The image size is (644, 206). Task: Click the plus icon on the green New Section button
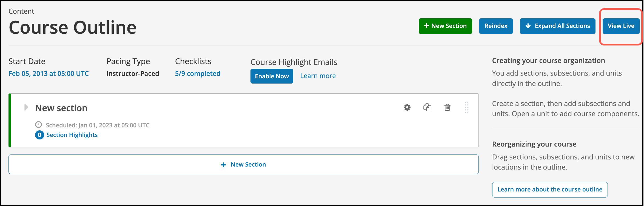pyautogui.click(x=426, y=26)
